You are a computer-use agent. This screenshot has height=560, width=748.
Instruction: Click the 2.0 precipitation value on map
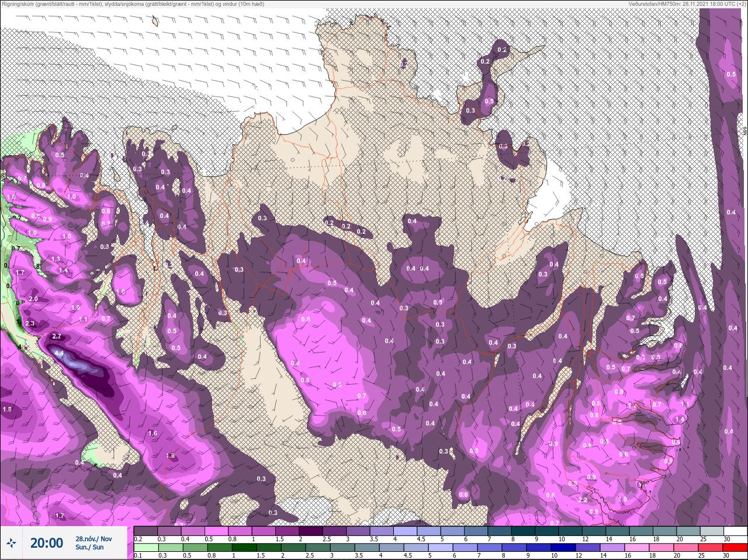pyautogui.click(x=33, y=299)
